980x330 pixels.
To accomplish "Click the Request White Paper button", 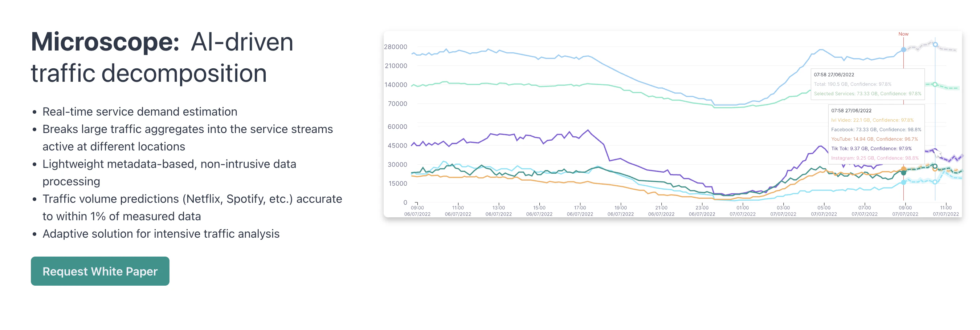I will point(100,271).
